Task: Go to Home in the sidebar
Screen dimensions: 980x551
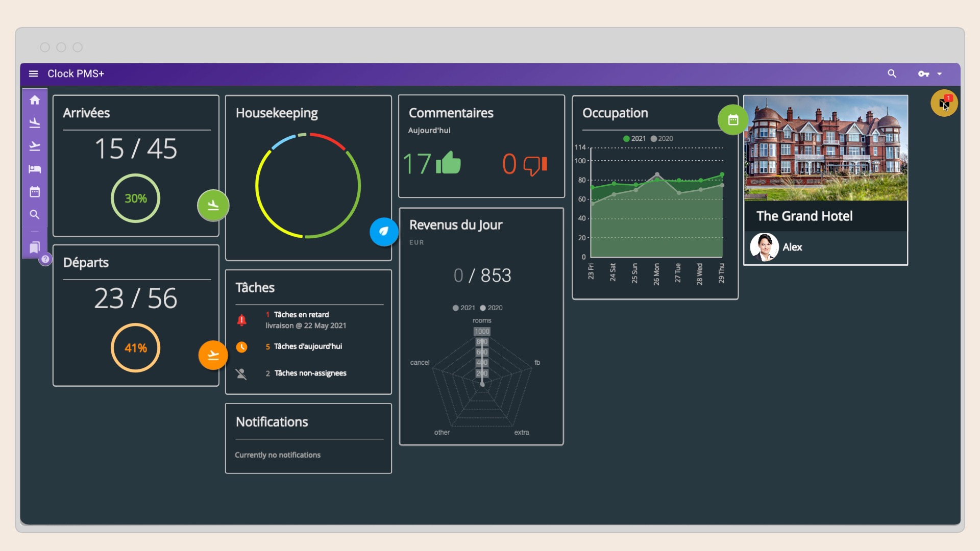Action: click(35, 100)
